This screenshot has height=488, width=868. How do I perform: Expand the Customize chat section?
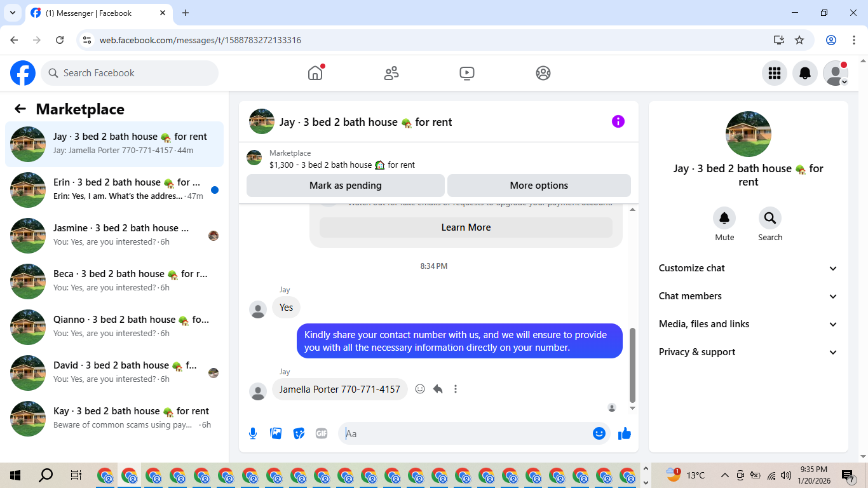point(749,268)
